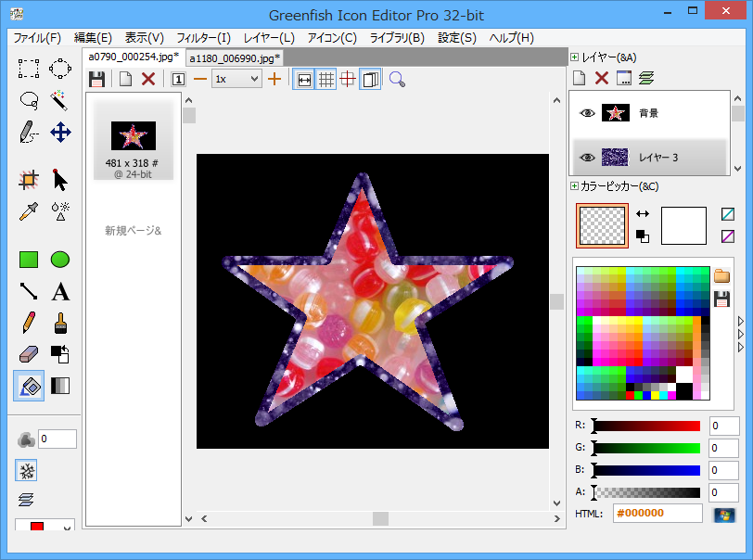753x560 pixels.
Task: Select the Eyedropper tool
Action: point(29,210)
